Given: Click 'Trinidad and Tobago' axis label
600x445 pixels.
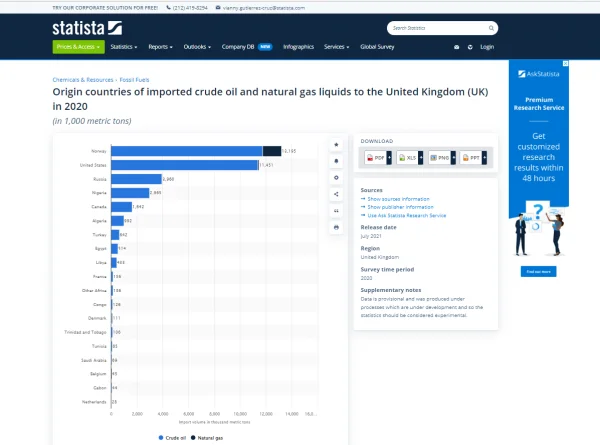Looking at the screenshot, I should 85,332.
